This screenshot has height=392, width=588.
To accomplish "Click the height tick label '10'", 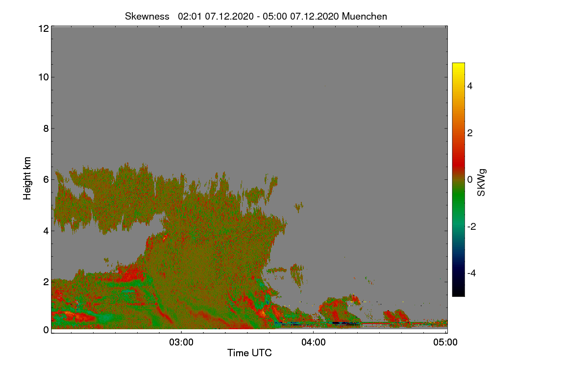I will coord(43,77).
